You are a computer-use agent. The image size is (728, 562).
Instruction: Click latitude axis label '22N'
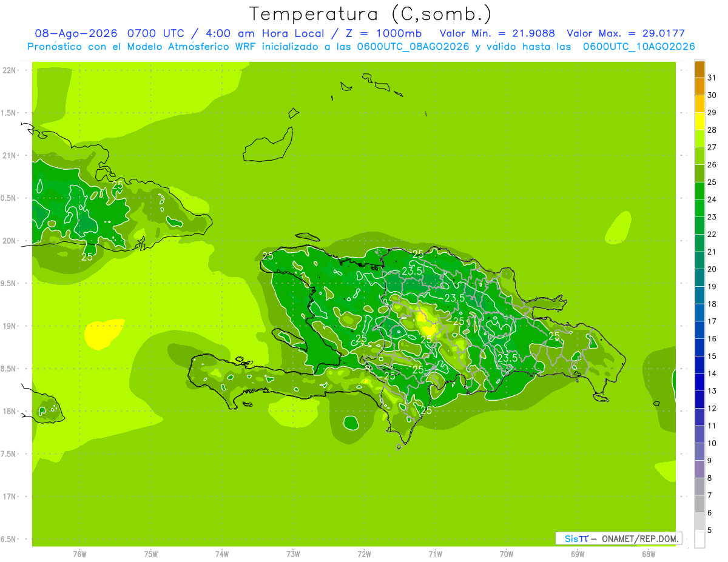click(x=9, y=70)
